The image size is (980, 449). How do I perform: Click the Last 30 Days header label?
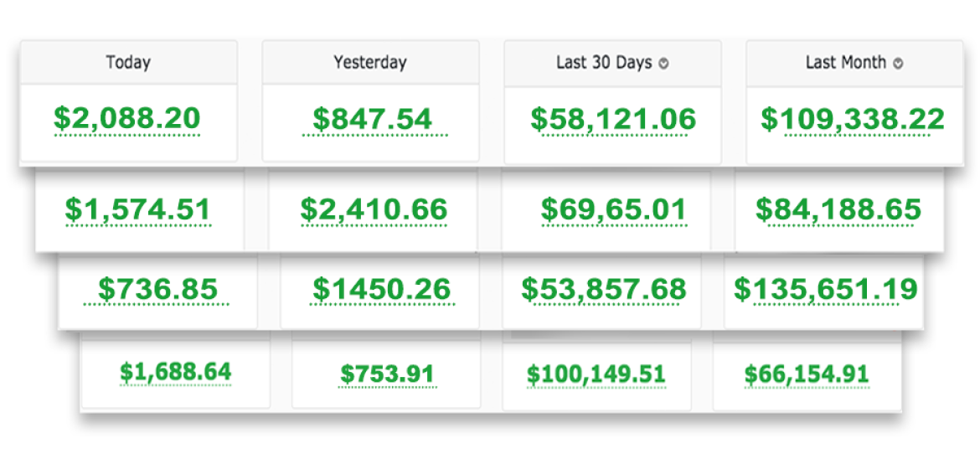coord(605,63)
